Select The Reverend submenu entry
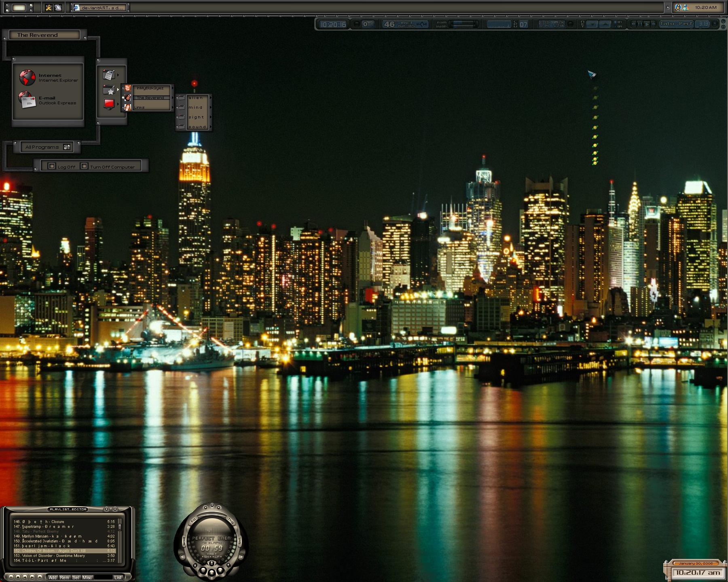 pyautogui.click(x=150, y=98)
